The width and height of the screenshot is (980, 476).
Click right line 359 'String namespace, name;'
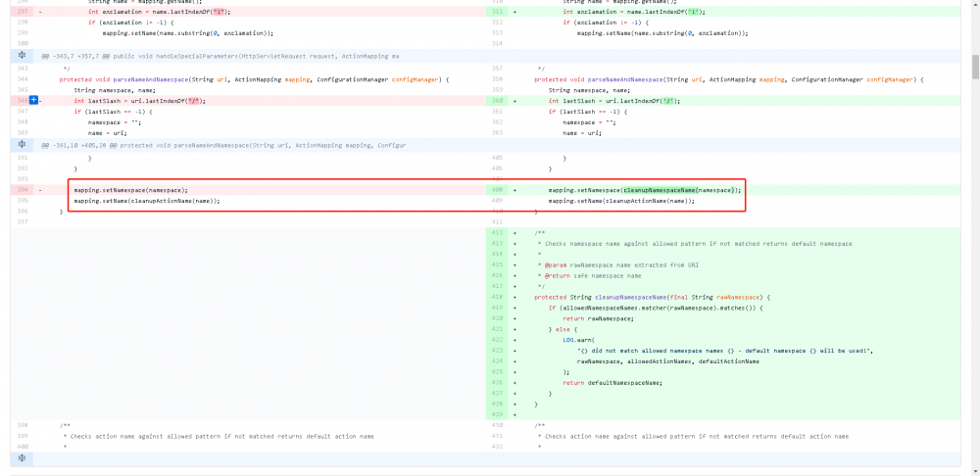click(x=591, y=90)
